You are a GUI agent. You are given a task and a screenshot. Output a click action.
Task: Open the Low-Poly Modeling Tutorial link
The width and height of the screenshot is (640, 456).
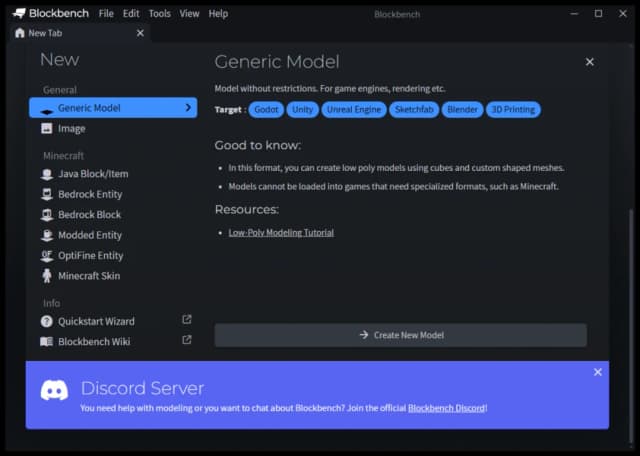[x=281, y=233]
